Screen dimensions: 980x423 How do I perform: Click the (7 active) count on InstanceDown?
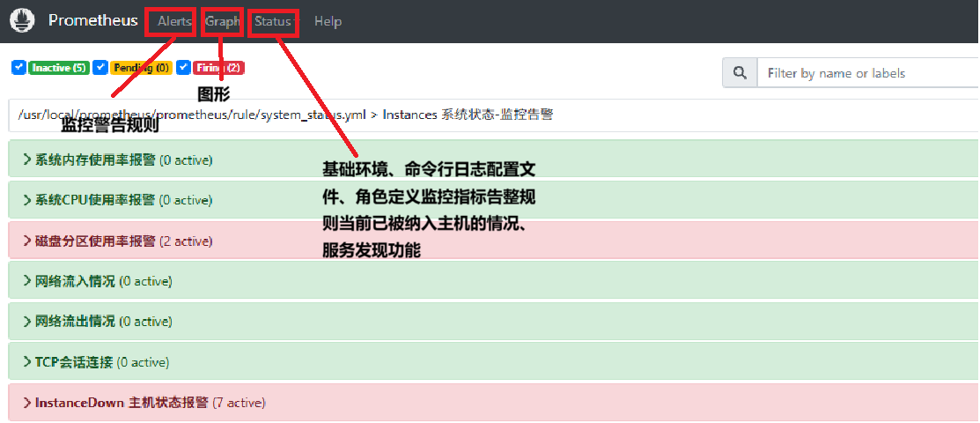click(x=239, y=403)
